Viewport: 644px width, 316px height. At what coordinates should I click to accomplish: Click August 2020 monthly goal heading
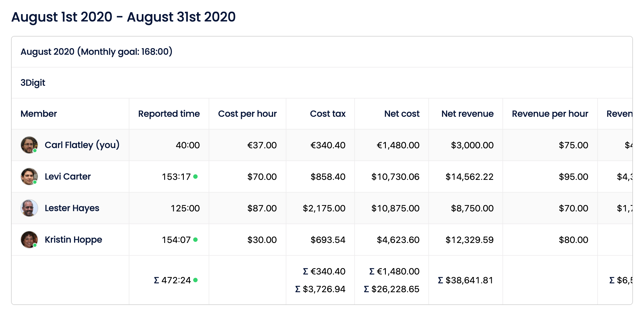click(96, 52)
